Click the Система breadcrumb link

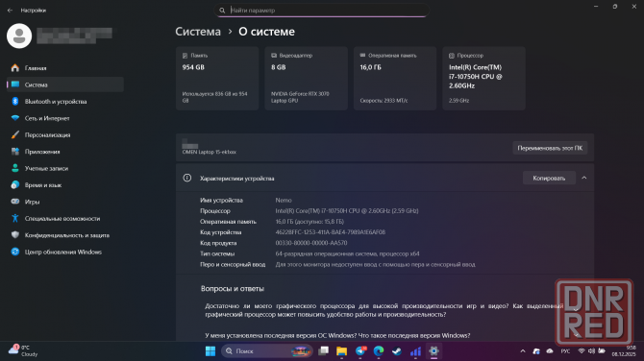tap(198, 32)
